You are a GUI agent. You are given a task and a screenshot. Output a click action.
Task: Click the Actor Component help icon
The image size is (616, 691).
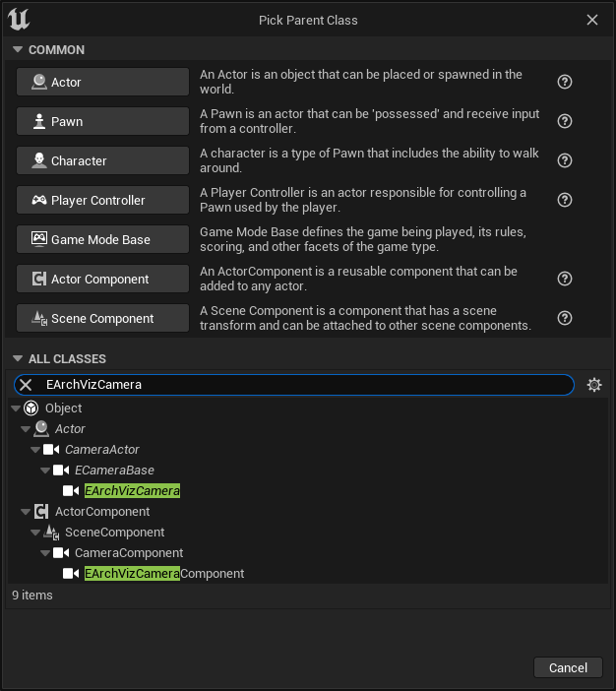click(565, 280)
